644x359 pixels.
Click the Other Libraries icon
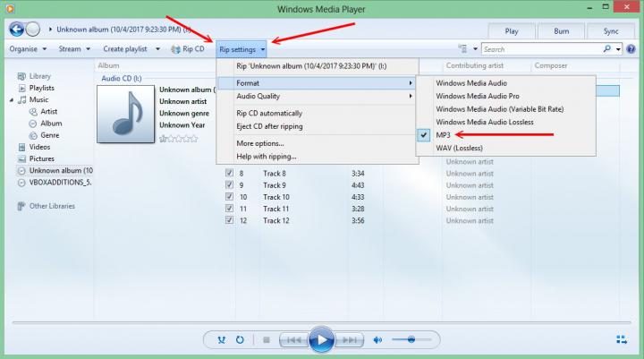coord(21,206)
